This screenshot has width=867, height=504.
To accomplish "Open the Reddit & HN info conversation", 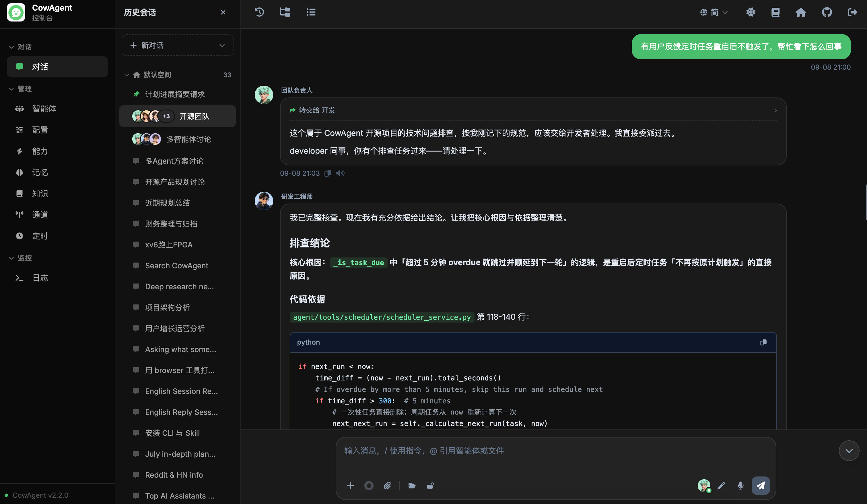I will click(x=178, y=475).
